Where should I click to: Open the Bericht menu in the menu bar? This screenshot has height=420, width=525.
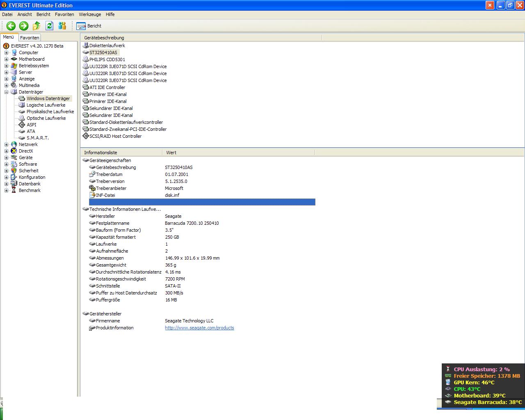pos(43,14)
